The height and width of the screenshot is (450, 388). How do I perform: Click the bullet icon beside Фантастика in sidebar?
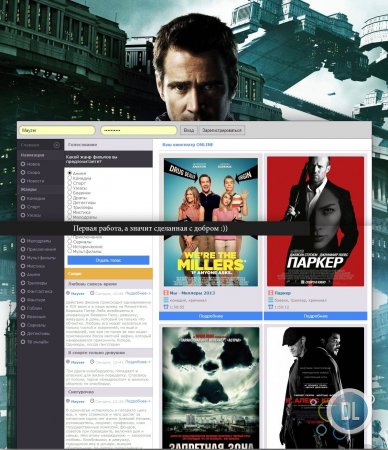[x=23, y=291]
